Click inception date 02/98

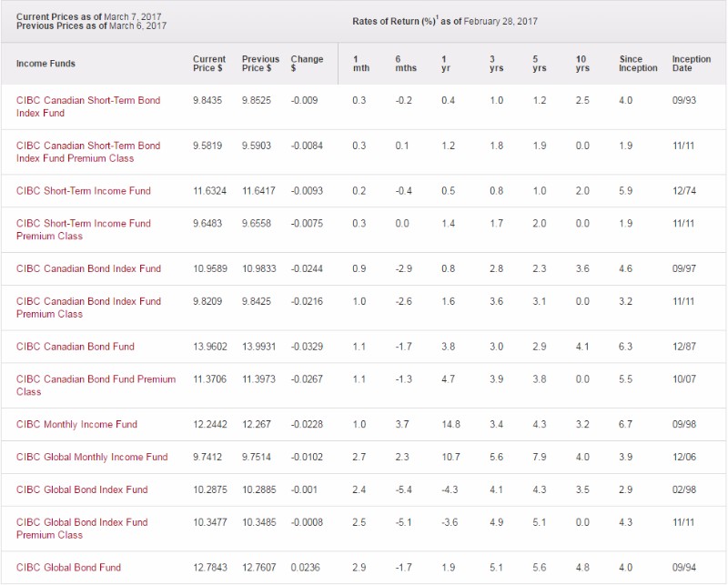(x=684, y=489)
